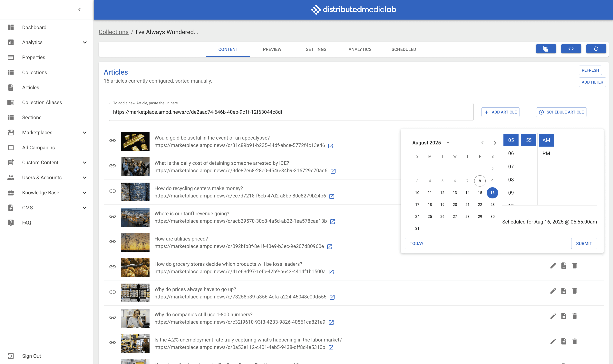Click link icon beside recycling centers article
This screenshot has height=364, width=613.
pos(112,191)
